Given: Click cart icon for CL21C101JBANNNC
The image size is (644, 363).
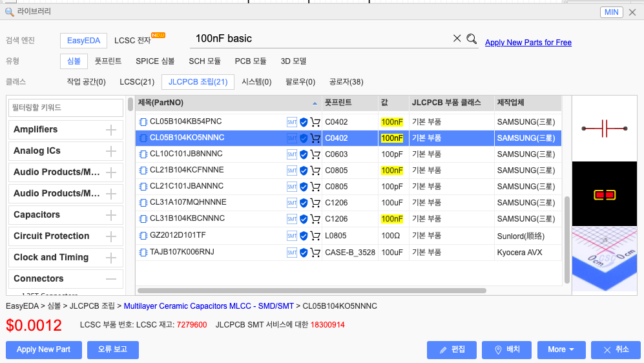Looking at the screenshot, I should (x=315, y=187).
